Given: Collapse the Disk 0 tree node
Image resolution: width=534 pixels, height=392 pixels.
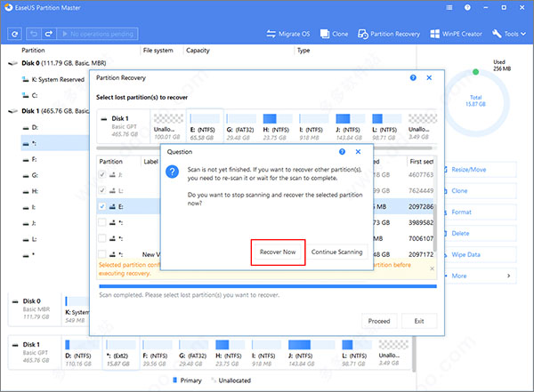Looking at the screenshot, I should (x=12, y=64).
